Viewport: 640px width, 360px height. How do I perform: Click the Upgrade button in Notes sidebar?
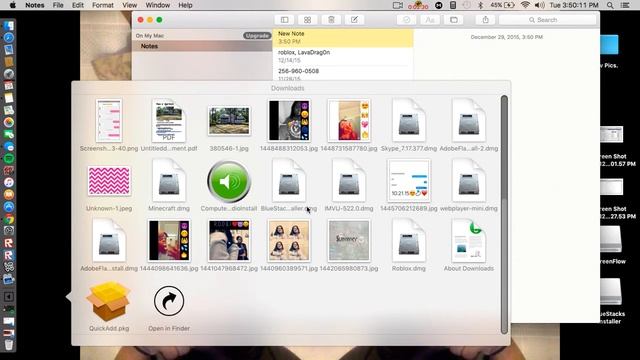click(257, 36)
